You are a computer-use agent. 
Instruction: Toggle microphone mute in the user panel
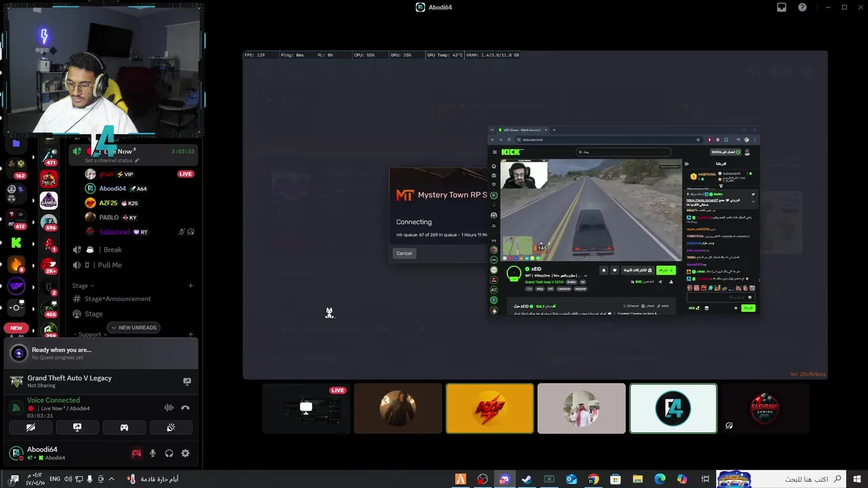click(x=153, y=453)
